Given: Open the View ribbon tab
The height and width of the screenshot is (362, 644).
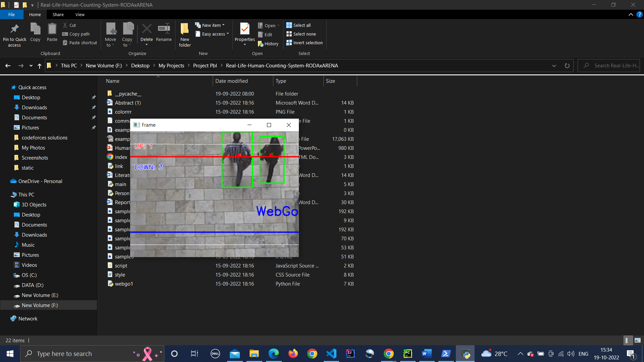Looking at the screenshot, I should 80,14.
